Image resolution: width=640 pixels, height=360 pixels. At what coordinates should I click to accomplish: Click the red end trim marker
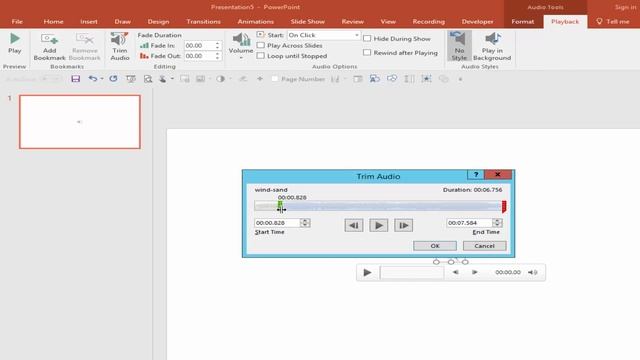click(504, 206)
